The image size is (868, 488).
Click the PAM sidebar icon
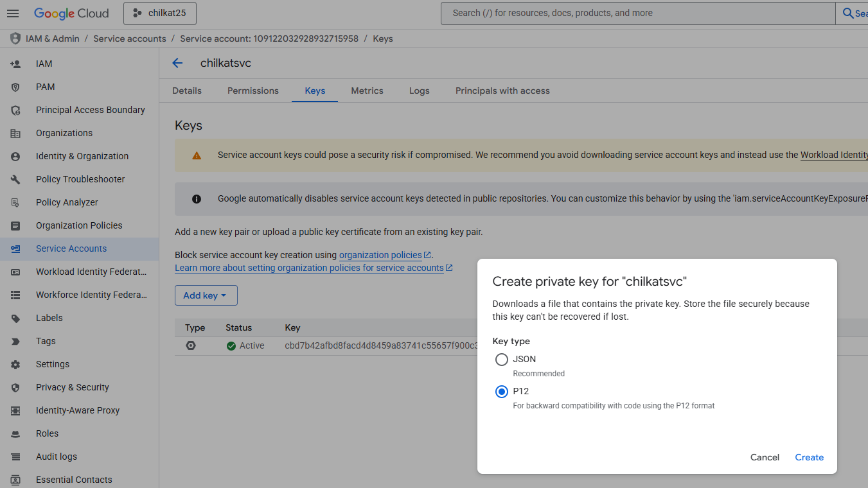(x=15, y=87)
